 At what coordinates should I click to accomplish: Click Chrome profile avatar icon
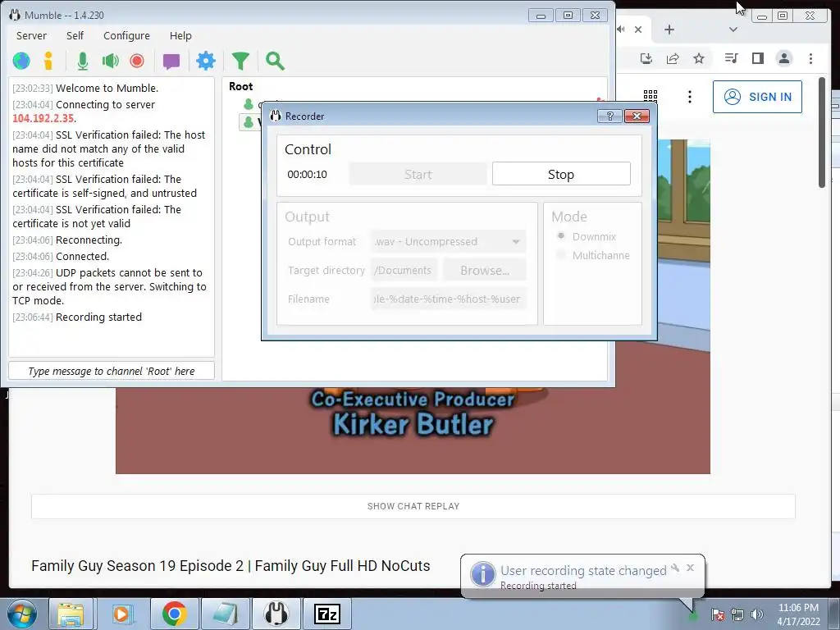tap(783, 58)
